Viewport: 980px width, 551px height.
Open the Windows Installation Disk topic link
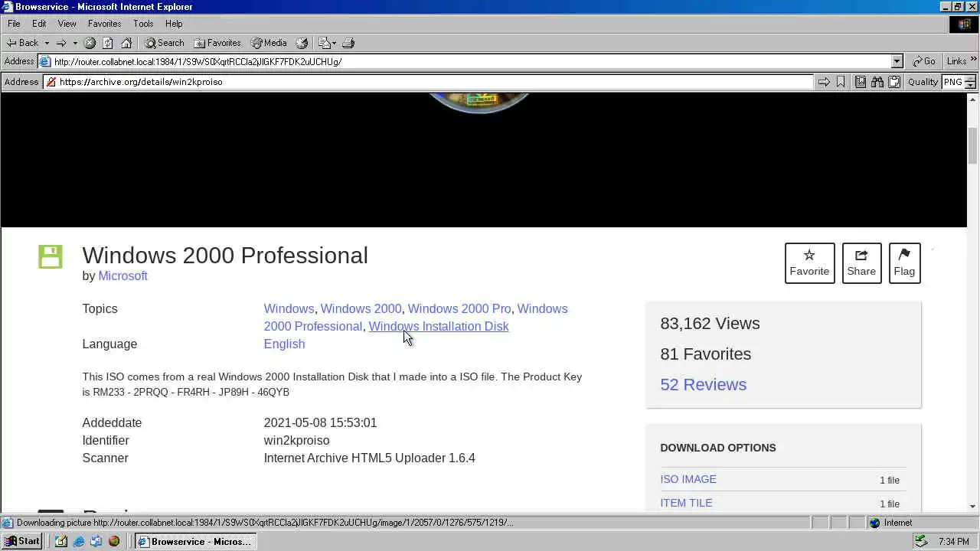tap(439, 326)
